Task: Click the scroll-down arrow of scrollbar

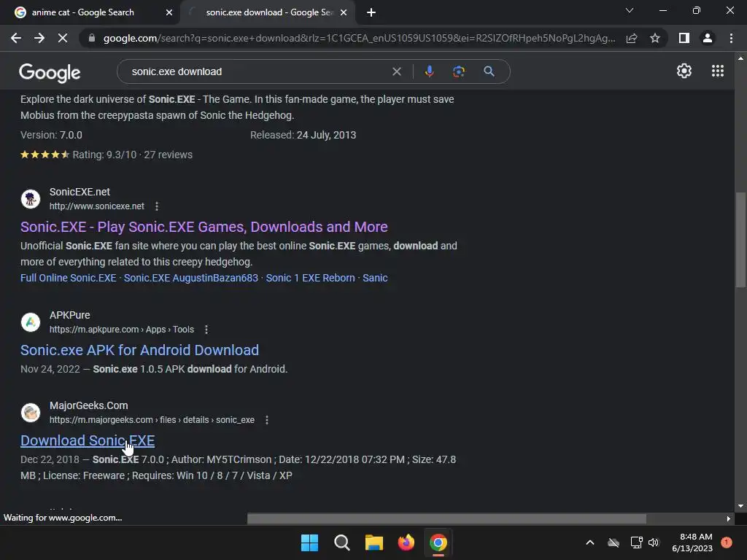Action: 740,506
